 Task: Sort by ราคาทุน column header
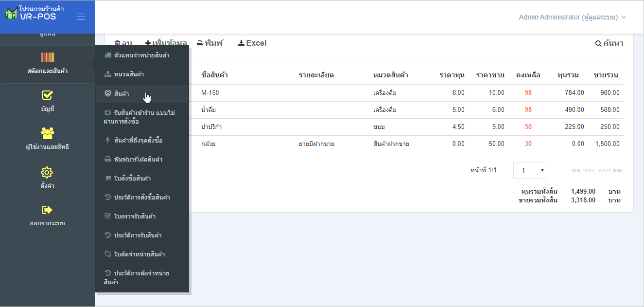(452, 75)
